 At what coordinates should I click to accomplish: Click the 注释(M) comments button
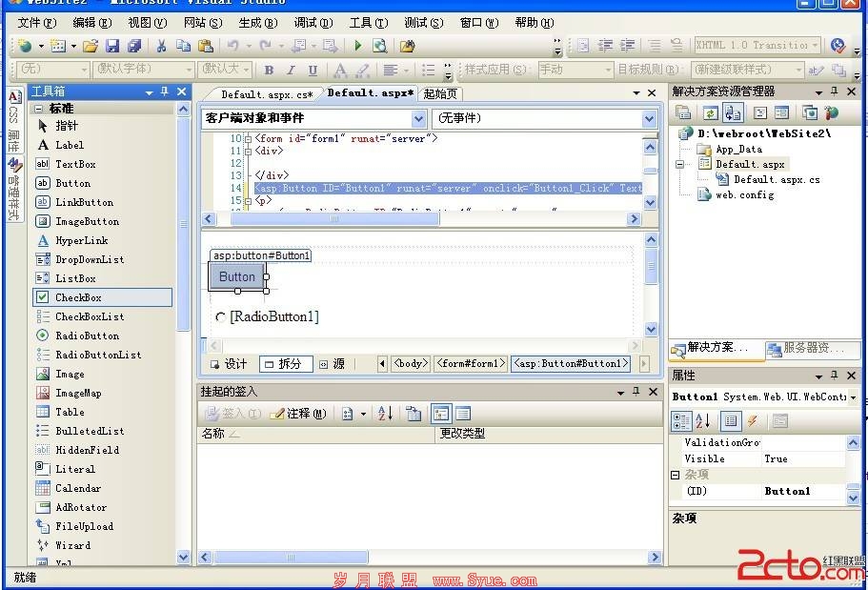(299, 414)
